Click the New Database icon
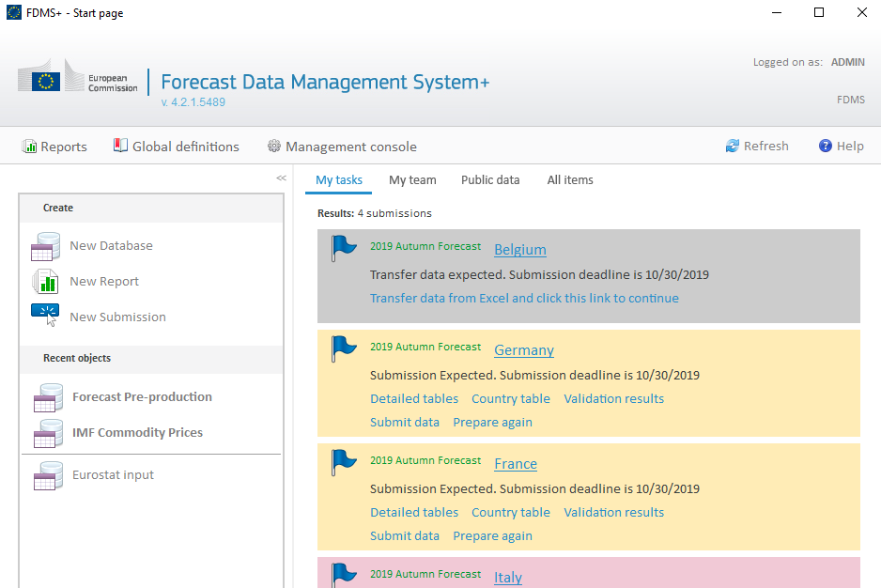 point(45,246)
